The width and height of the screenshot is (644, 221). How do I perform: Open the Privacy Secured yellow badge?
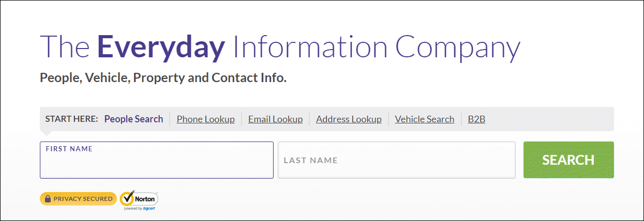tap(78, 199)
